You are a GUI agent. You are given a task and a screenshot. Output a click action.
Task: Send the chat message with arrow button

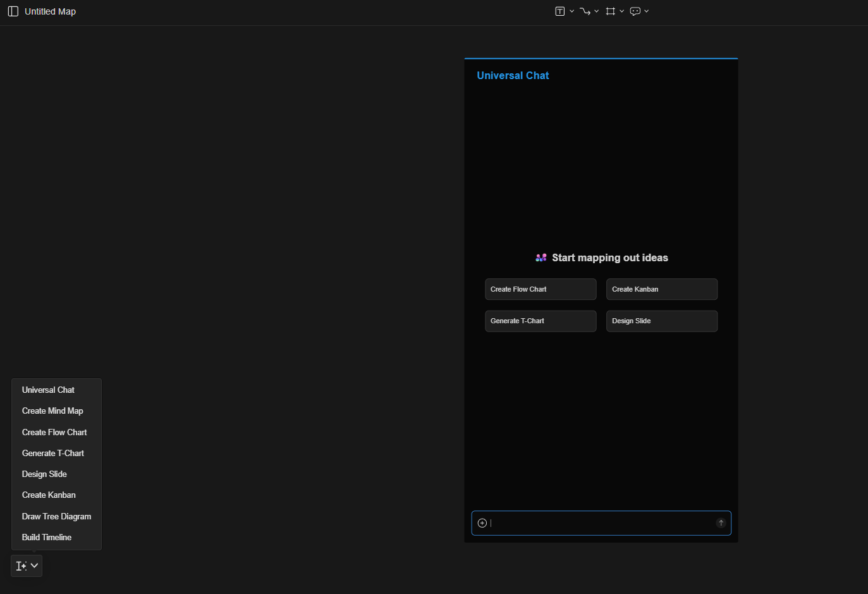721,523
